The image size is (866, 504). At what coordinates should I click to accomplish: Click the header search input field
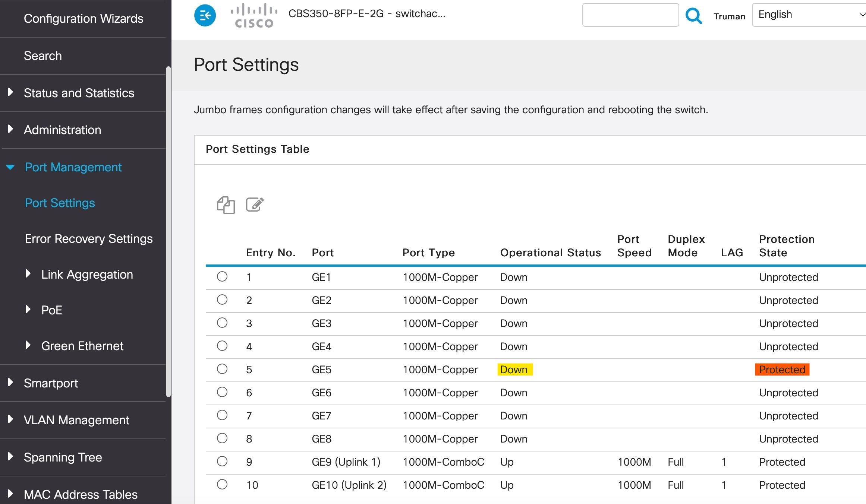coord(630,15)
